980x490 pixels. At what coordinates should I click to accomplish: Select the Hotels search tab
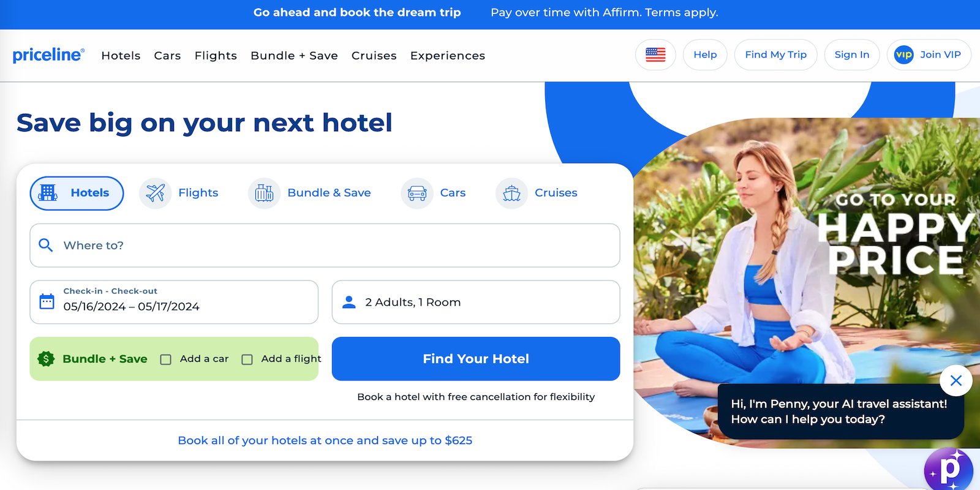[77, 193]
